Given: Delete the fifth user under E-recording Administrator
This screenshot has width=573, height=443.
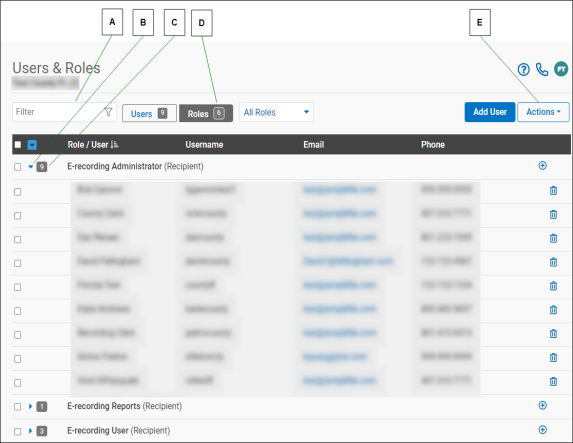Looking at the screenshot, I should tap(553, 286).
